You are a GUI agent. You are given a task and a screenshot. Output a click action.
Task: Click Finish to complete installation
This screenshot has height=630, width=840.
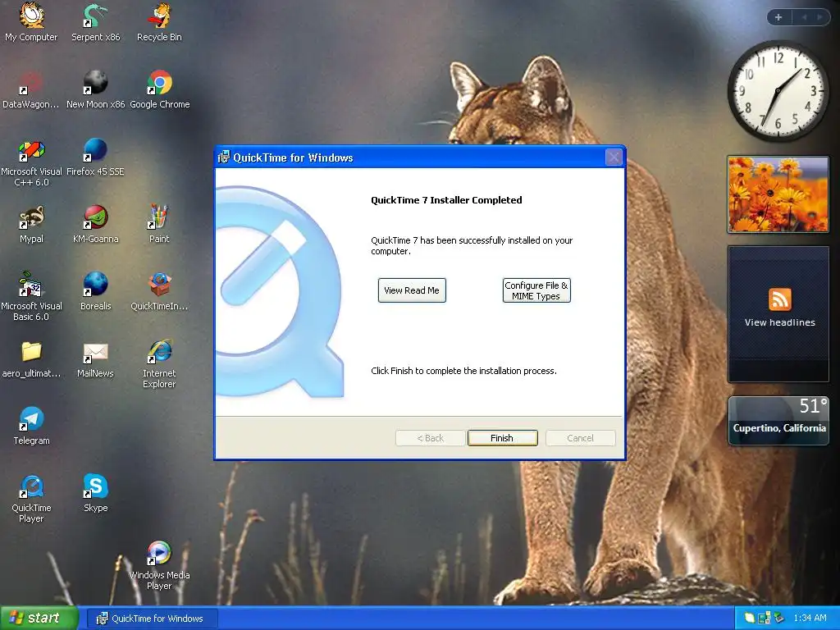point(502,438)
